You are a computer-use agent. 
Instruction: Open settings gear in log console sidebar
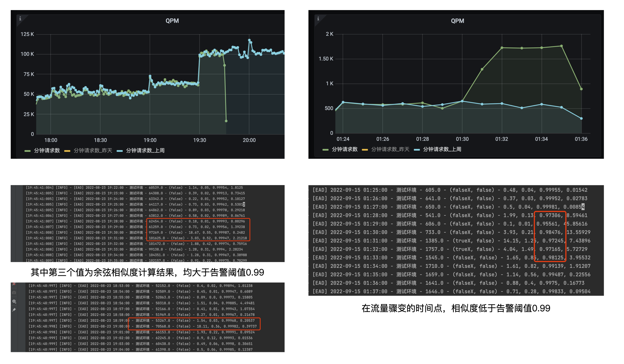pos(14,301)
